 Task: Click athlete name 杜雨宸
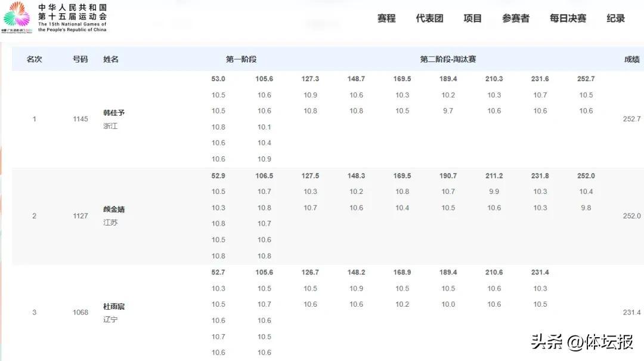114,306
